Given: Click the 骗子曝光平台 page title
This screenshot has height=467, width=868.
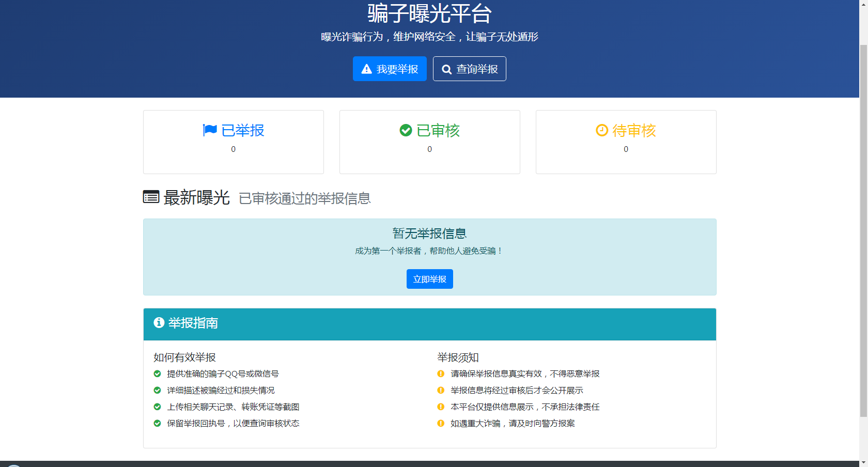Looking at the screenshot, I should (429, 13).
